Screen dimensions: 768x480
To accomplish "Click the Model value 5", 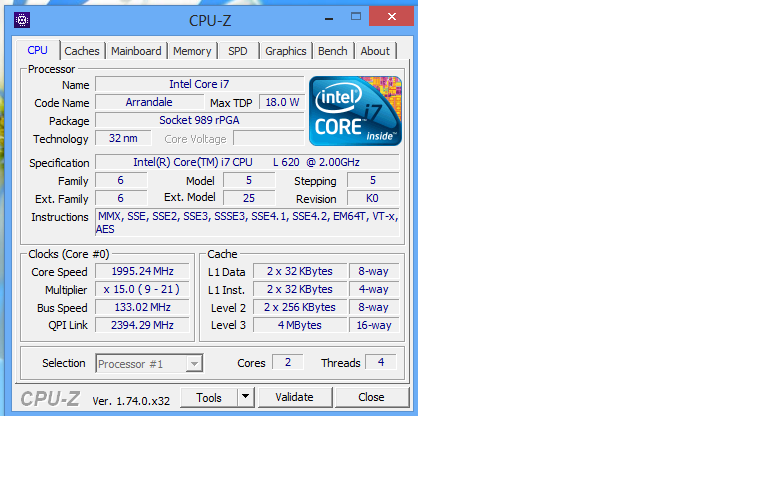I will 249,180.
